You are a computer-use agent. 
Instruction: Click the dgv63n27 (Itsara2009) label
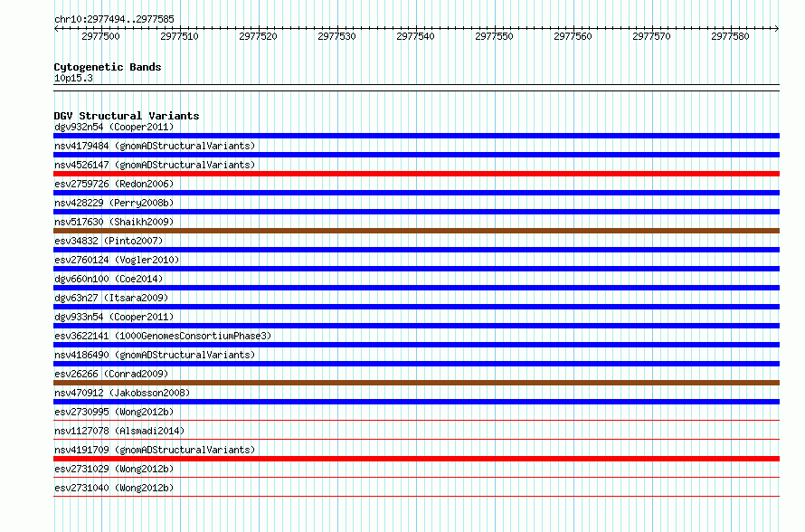point(111,298)
